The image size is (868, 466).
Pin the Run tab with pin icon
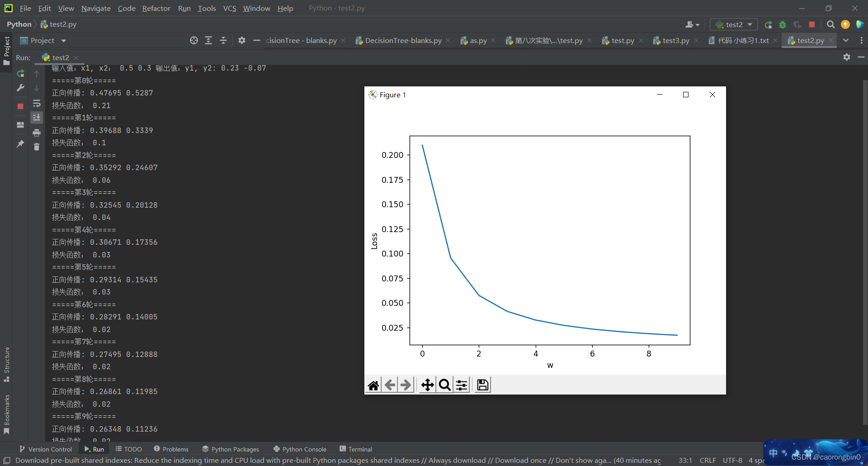click(20, 144)
